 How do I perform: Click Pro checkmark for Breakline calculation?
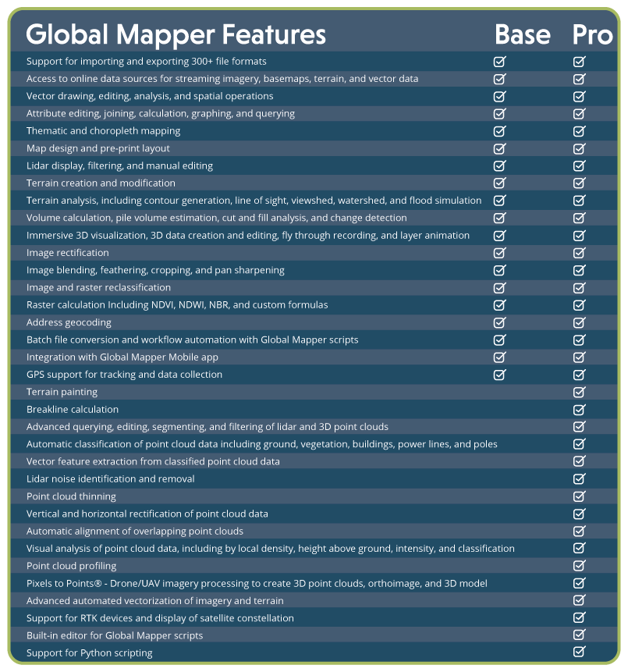(x=579, y=410)
